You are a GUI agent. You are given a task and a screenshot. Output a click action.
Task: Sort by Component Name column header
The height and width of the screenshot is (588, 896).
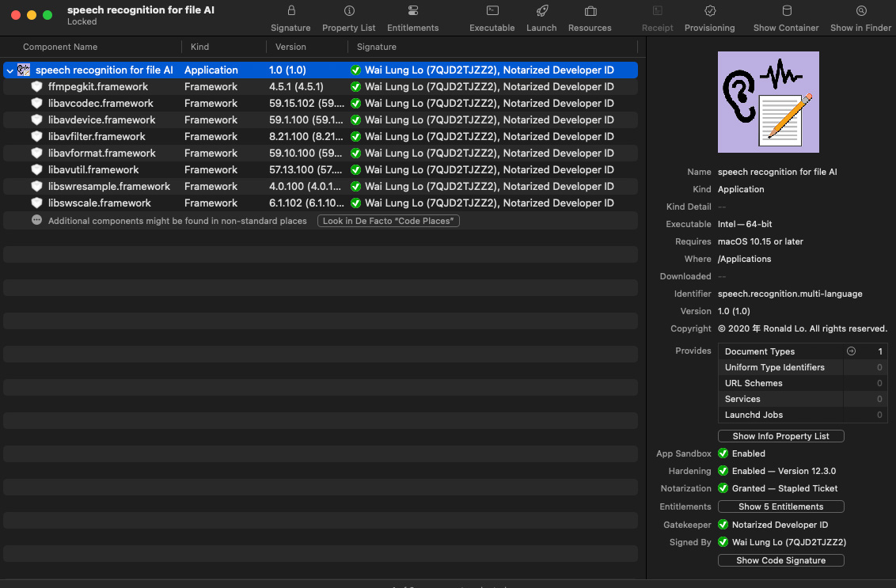60,47
